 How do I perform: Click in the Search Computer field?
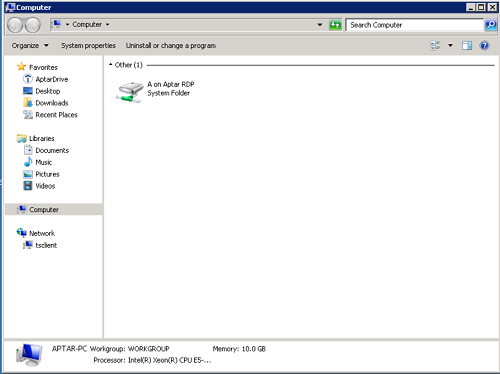coord(415,25)
